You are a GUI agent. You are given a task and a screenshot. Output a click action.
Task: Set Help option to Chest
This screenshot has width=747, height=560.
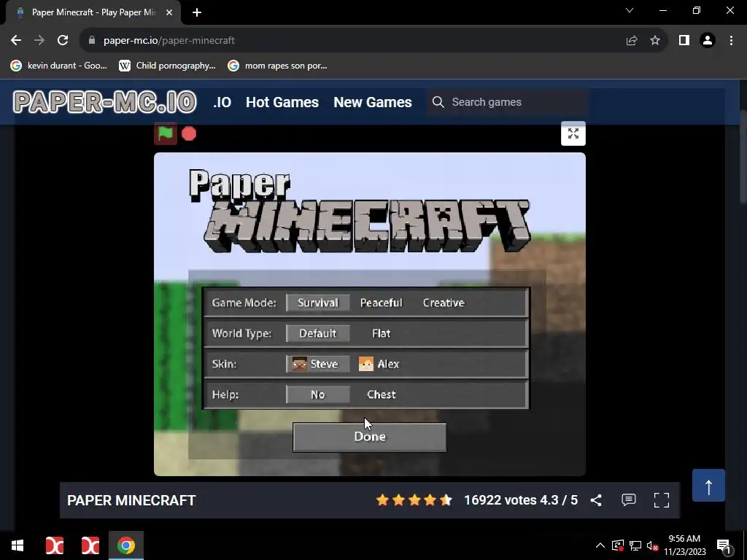pyautogui.click(x=381, y=394)
